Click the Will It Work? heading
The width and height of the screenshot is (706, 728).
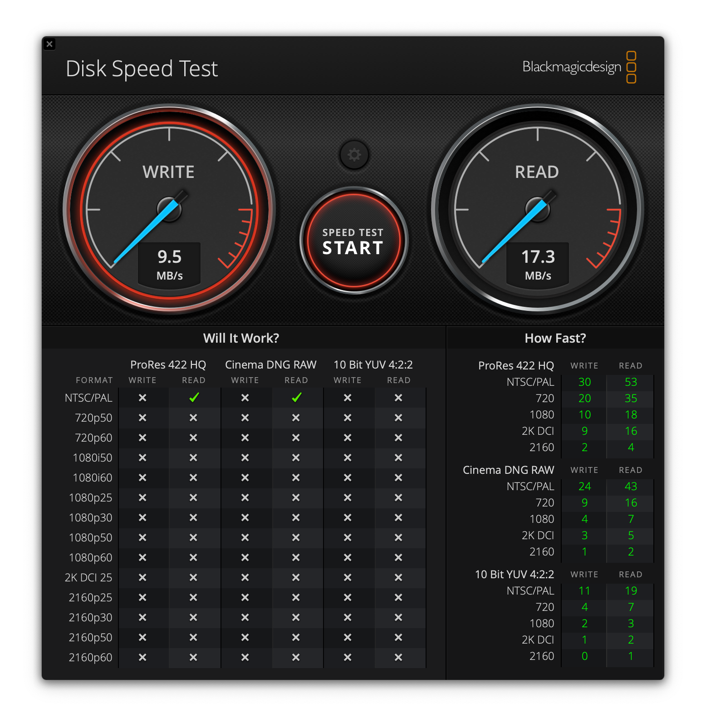click(x=241, y=338)
